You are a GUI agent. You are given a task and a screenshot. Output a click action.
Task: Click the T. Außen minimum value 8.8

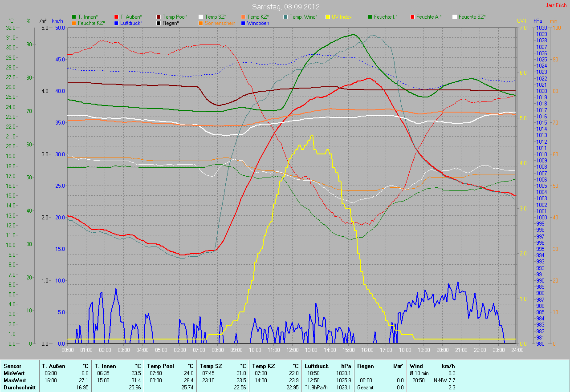[x=85, y=373]
